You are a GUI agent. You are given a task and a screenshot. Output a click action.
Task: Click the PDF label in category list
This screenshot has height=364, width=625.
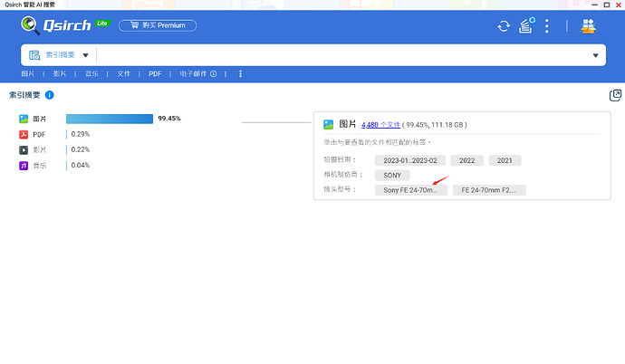point(39,134)
